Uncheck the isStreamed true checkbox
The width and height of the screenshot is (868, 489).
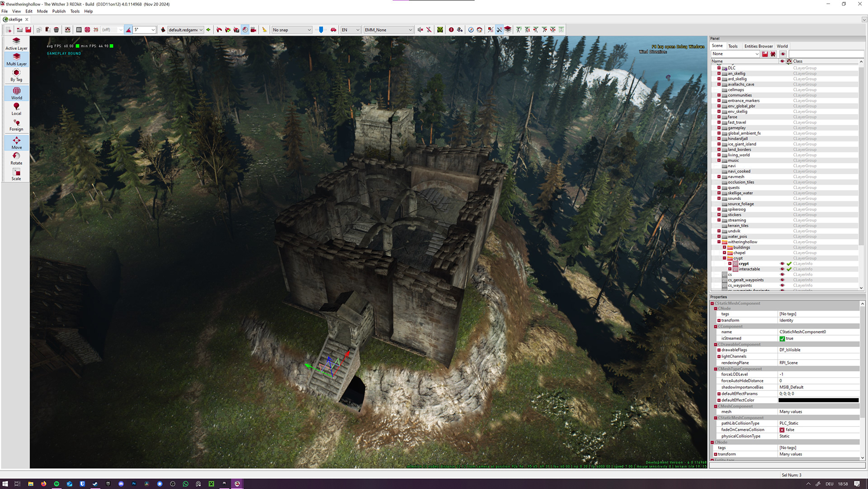coord(782,338)
